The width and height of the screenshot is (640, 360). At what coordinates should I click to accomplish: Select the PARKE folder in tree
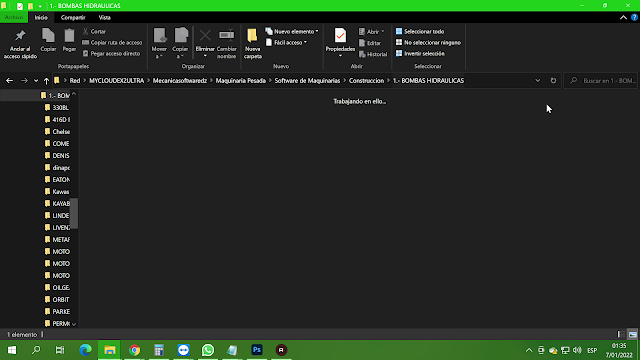(57, 311)
